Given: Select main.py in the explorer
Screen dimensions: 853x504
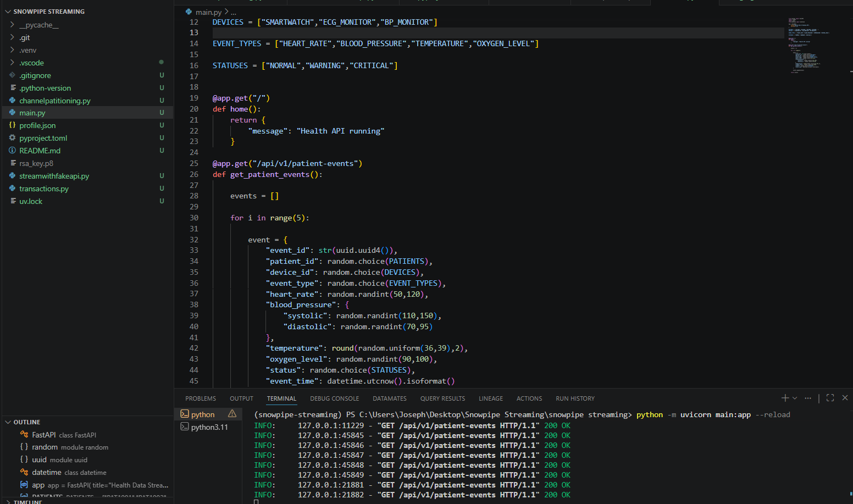Looking at the screenshot, I should (x=32, y=113).
